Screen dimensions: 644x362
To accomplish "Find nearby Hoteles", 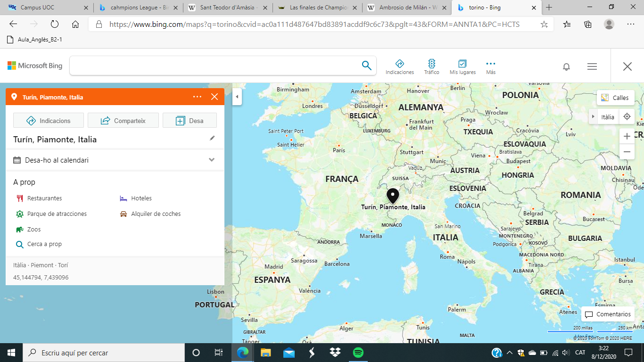I will pos(136,198).
